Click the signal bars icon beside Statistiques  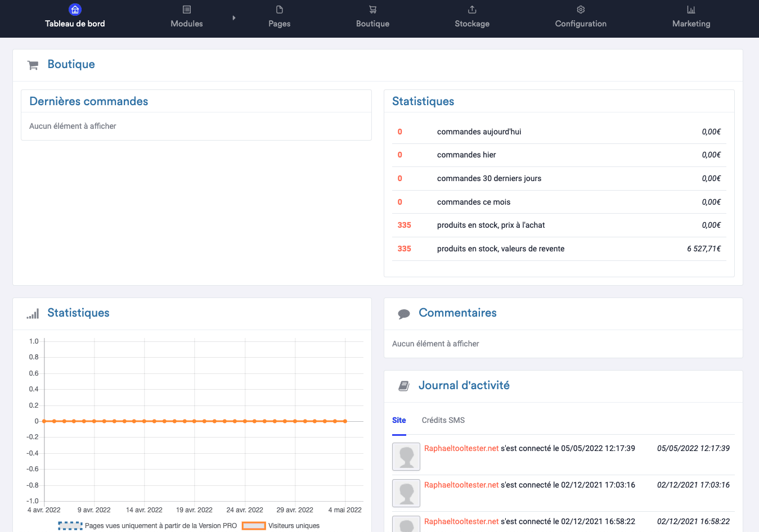click(x=33, y=314)
